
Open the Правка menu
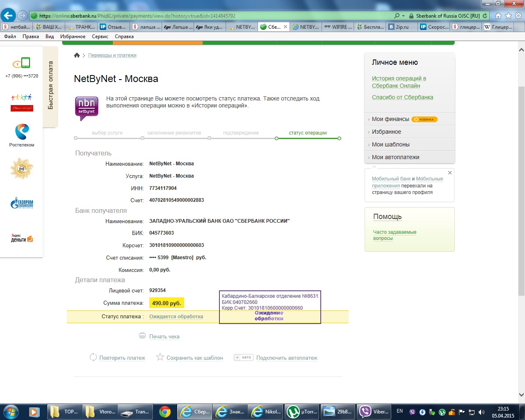(x=31, y=37)
